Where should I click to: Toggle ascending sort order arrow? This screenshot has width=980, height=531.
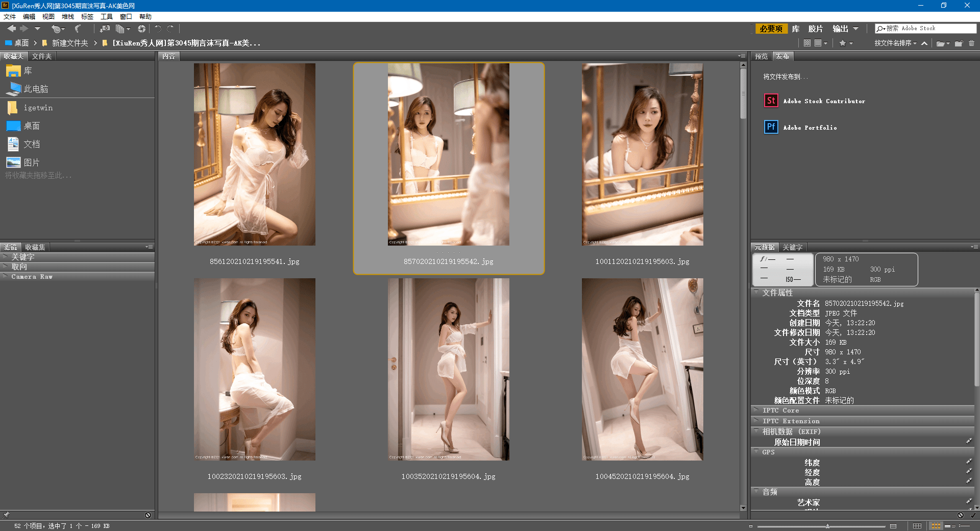[924, 43]
